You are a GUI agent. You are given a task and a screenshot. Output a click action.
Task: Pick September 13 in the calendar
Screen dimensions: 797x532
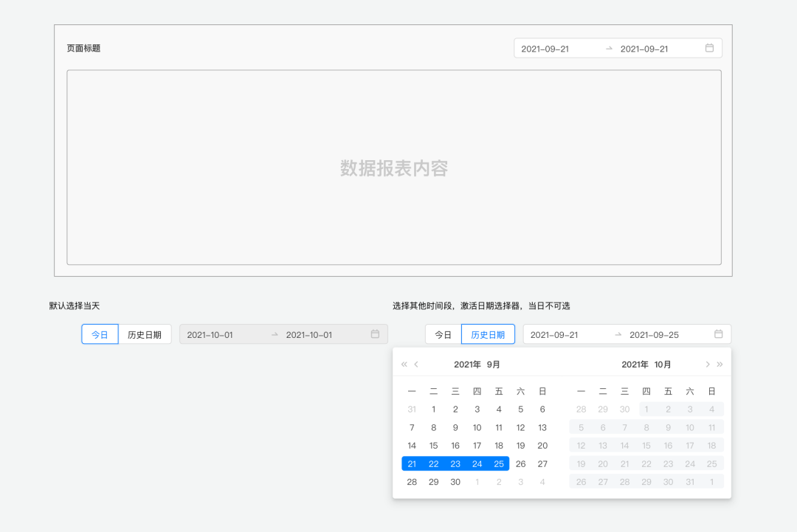542,427
